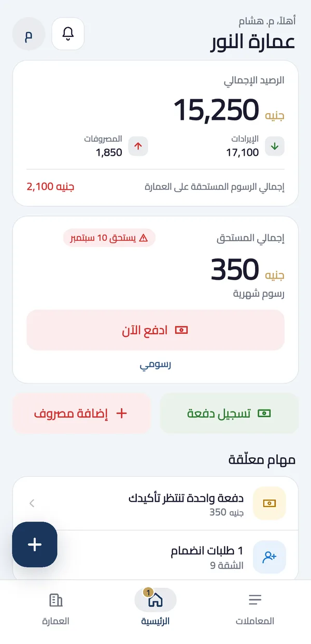This screenshot has height=644, width=311.
Task: Open notifications bell icon
Action: [68, 34]
